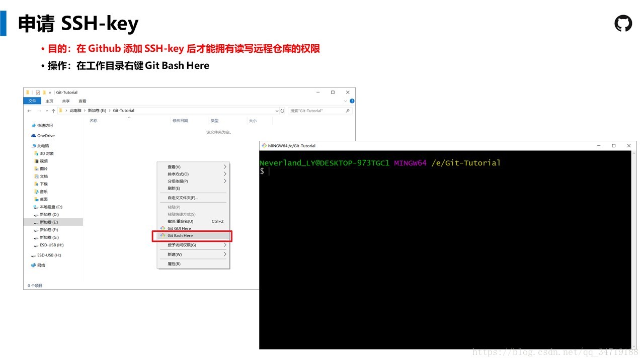The image size is (644, 362).
Task: Sort by the 类型 column header
Action: 214,121
